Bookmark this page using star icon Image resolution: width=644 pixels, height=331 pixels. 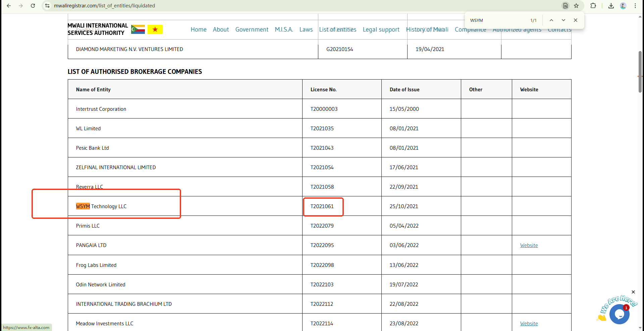coord(576,6)
